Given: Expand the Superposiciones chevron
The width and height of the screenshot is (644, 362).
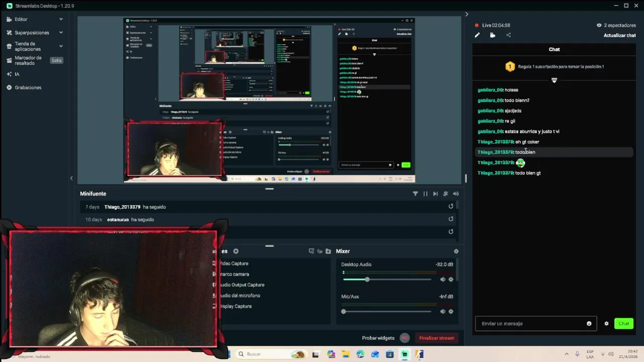Looking at the screenshot, I should [x=61, y=33].
